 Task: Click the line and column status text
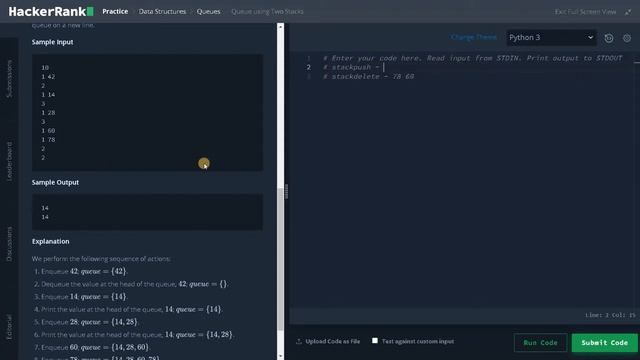[x=610, y=315]
